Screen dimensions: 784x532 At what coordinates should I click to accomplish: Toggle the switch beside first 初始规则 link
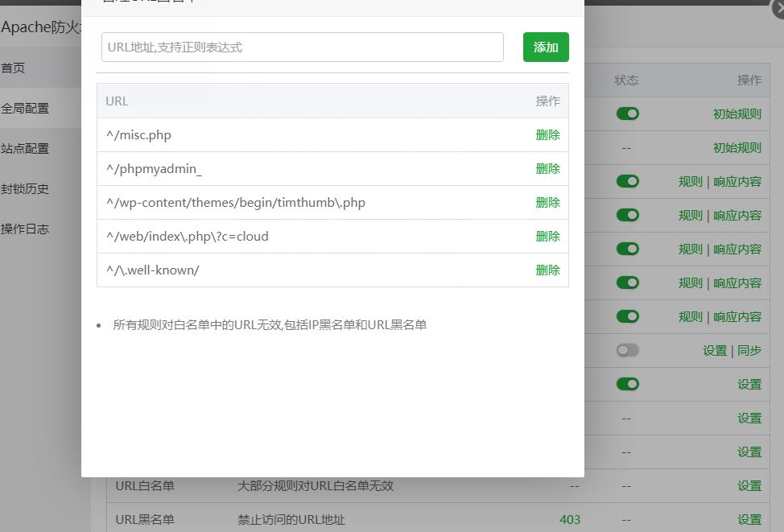pos(628,114)
